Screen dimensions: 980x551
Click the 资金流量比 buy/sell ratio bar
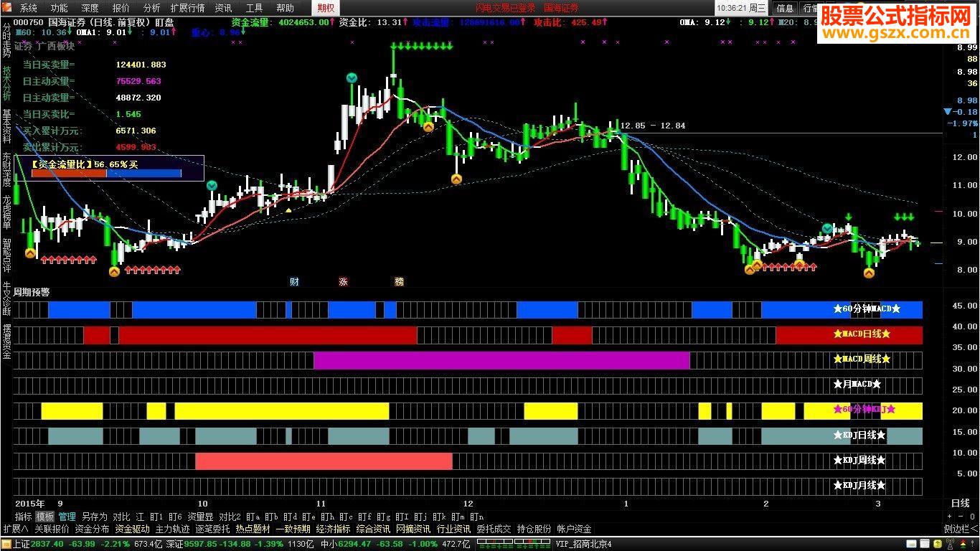point(106,173)
